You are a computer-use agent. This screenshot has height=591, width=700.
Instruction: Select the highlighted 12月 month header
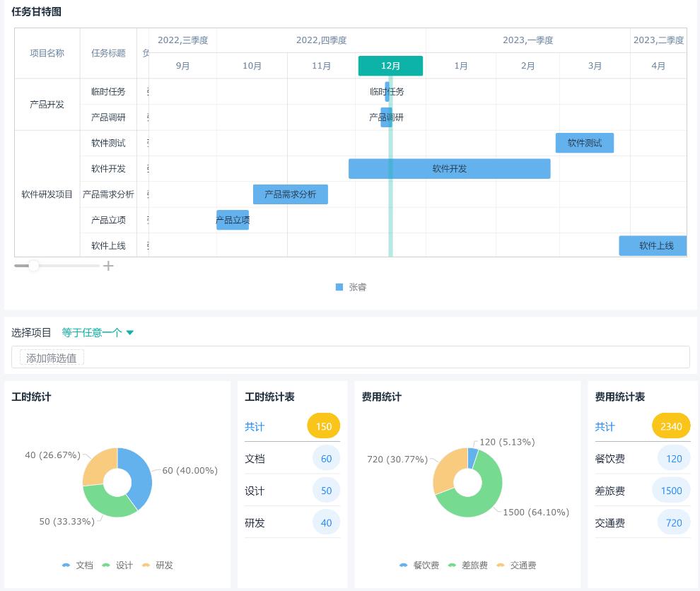(x=390, y=66)
